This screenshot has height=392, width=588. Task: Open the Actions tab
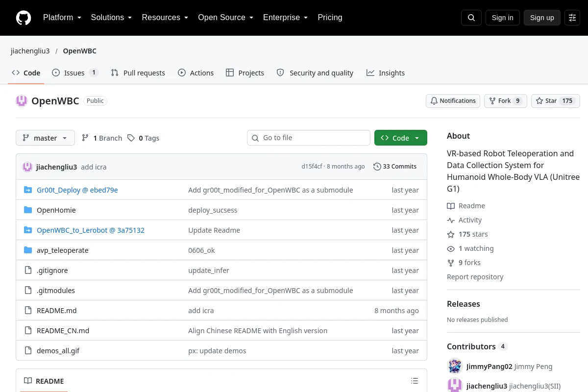(196, 73)
